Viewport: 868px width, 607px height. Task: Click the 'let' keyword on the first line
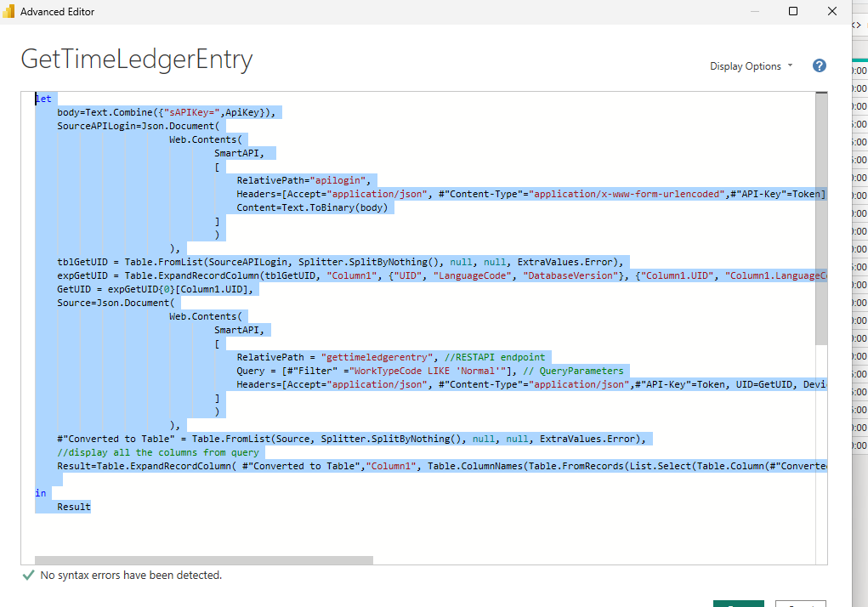[43, 99]
